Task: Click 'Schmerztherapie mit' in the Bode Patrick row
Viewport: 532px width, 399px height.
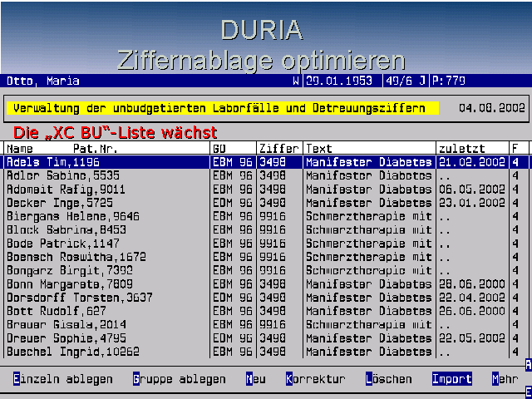Action: 369,244
